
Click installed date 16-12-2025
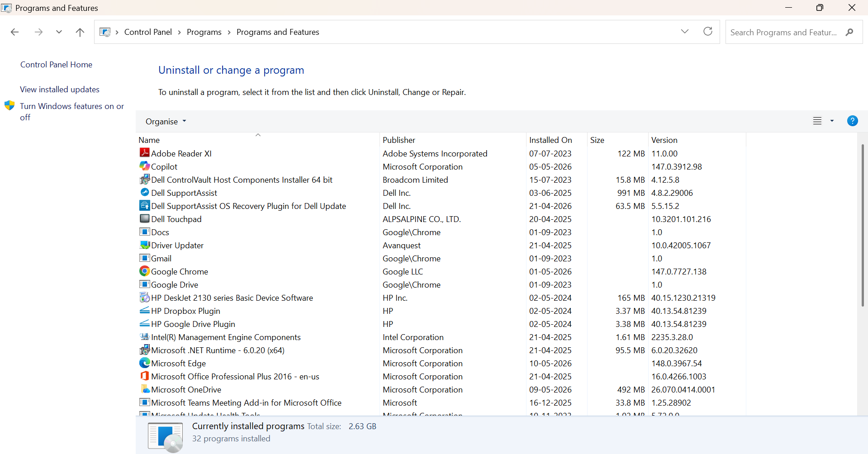[550, 403]
